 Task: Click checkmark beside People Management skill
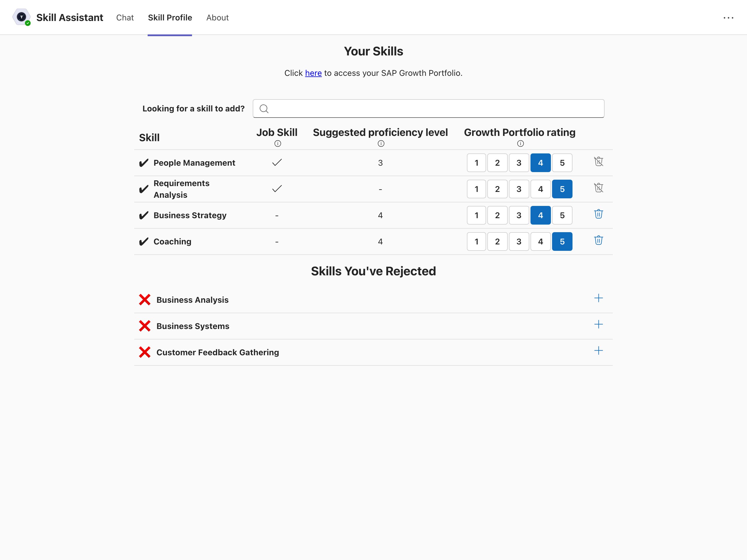[x=144, y=163]
